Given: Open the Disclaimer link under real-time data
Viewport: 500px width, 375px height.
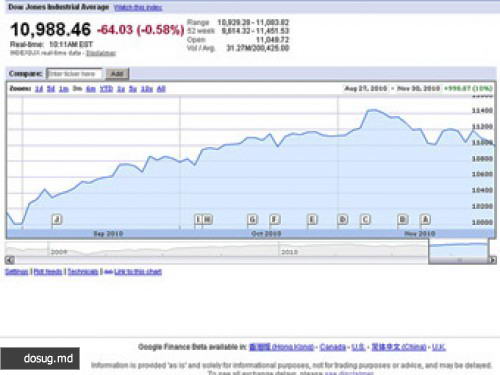Looking at the screenshot, I should (x=101, y=53).
